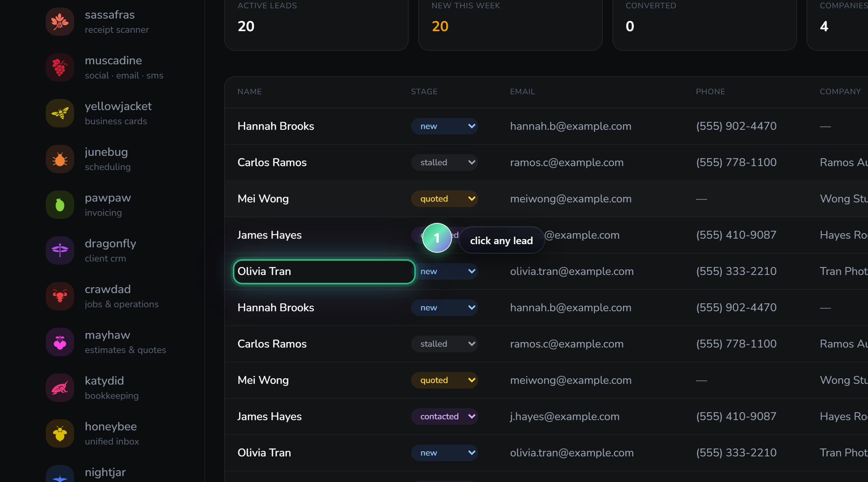Select the katydid bookkeeping icon
Image resolution: width=868 pixels, height=482 pixels.
[60, 388]
